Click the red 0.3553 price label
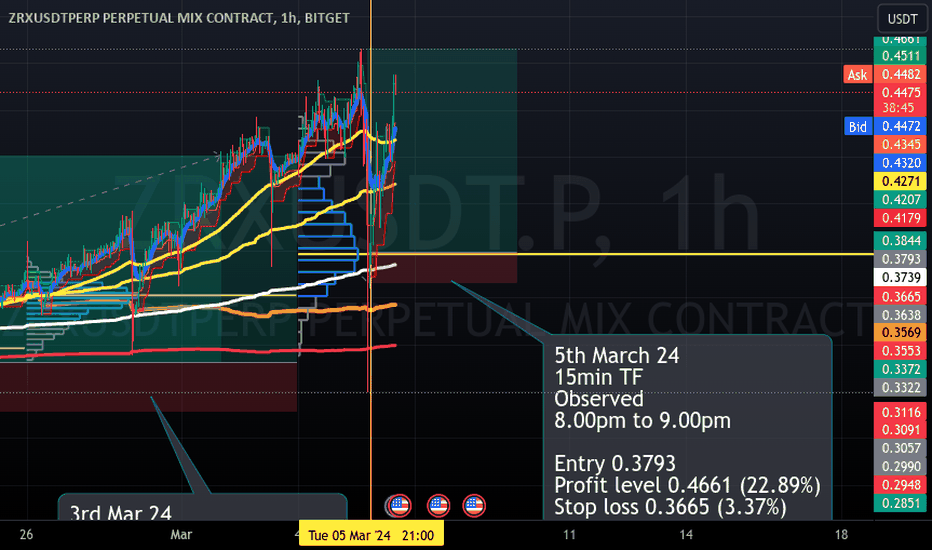The height and width of the screenshot is (550, 932). 900,351
